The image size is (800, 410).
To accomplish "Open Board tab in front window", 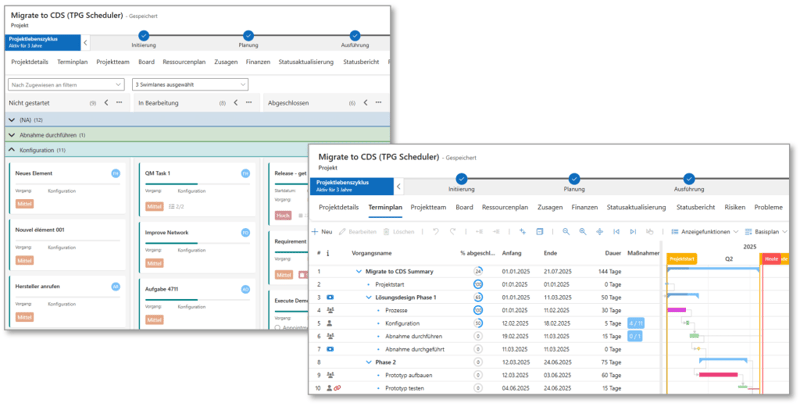I will click(x=464, y=207).
